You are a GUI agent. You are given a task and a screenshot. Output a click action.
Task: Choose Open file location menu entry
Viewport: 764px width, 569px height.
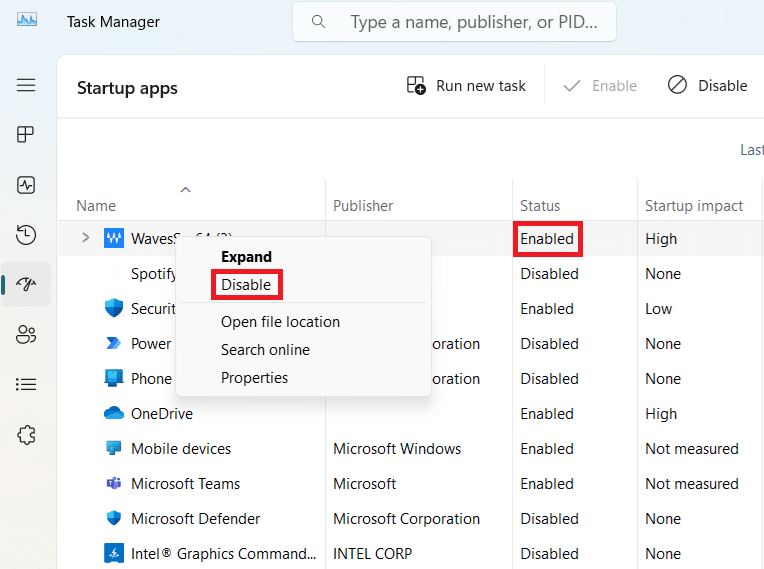tap(280, 322)
